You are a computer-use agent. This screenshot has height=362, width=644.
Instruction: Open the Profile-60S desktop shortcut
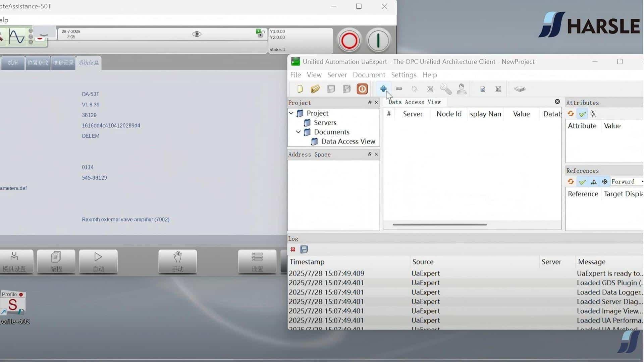(x=13, y=307)
